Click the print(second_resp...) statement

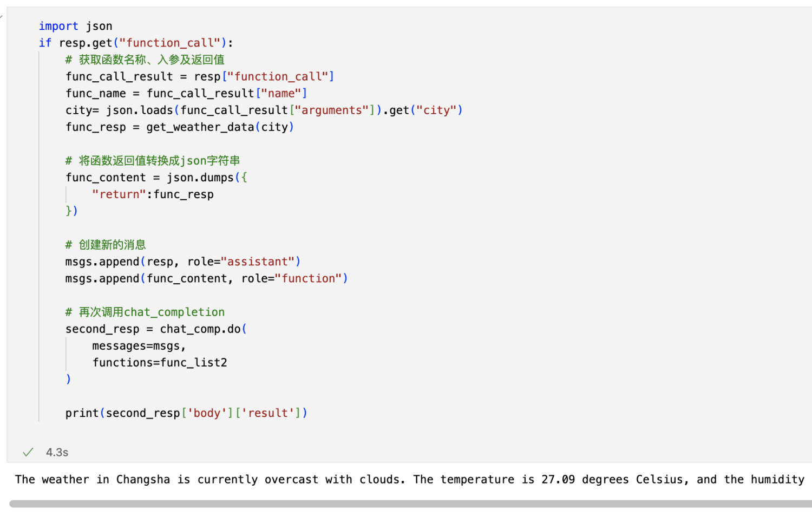[x=186, y=413]
